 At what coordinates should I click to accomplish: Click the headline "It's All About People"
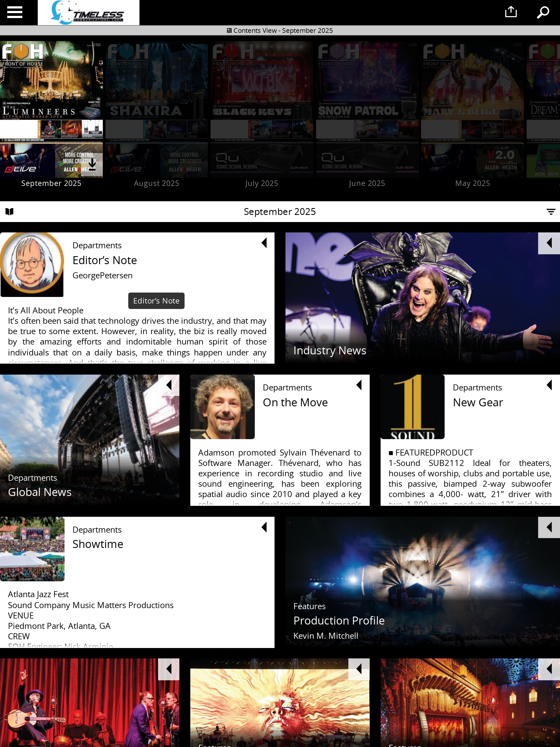pos(46,310)
